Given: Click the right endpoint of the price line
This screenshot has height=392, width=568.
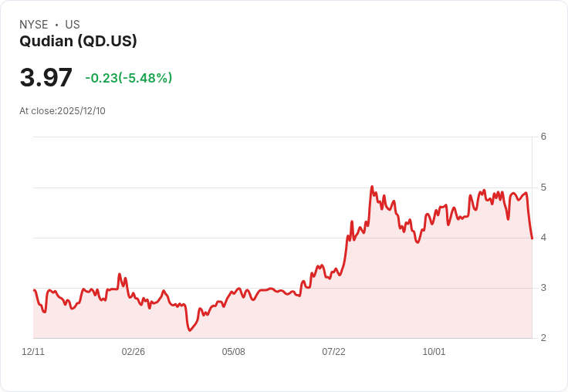Looking at the screenshot, I should 532,238.
